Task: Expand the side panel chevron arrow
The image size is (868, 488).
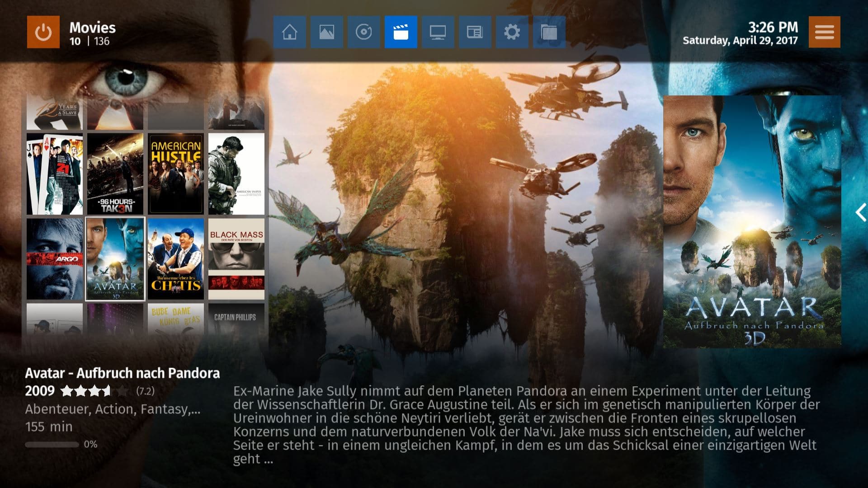Action: coord(860,212)
